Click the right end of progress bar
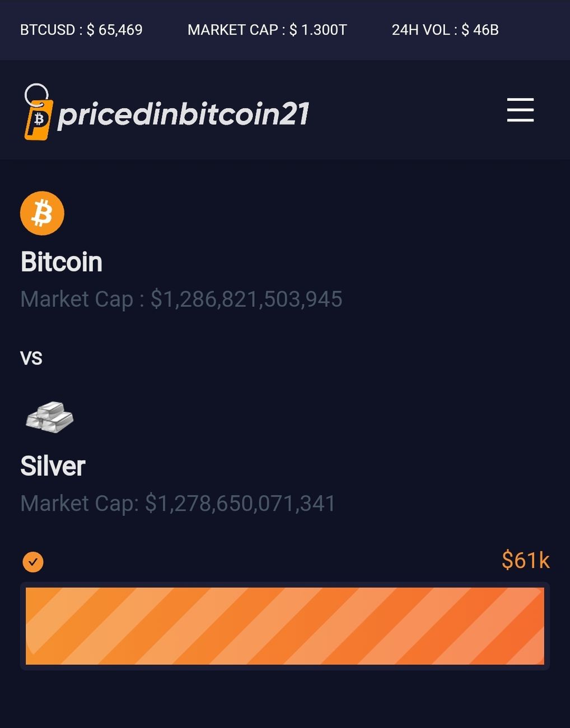The width and height of the screenshot is (570, 728). coord(535,626)
